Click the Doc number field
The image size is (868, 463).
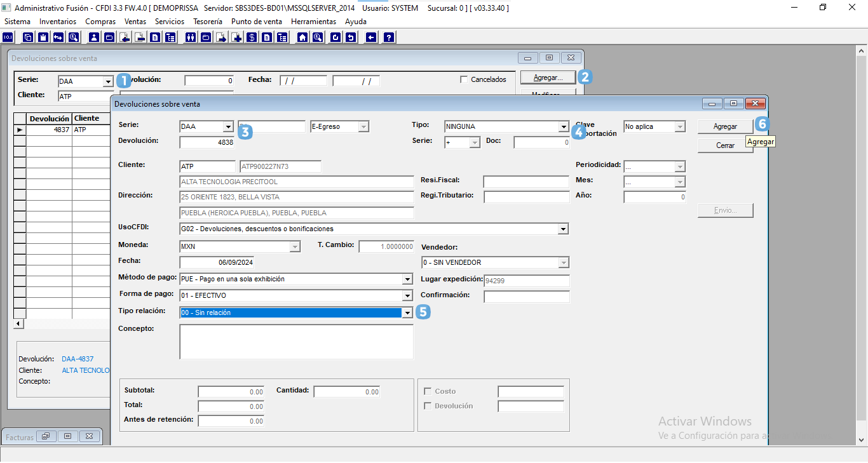click(542, 143)
